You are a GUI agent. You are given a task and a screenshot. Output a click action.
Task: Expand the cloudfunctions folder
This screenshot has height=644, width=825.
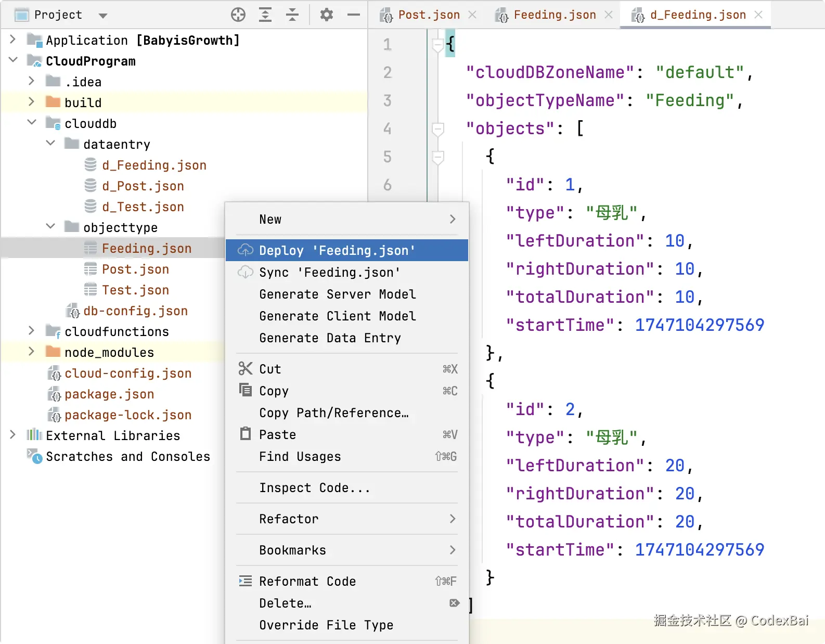point(32,331)
